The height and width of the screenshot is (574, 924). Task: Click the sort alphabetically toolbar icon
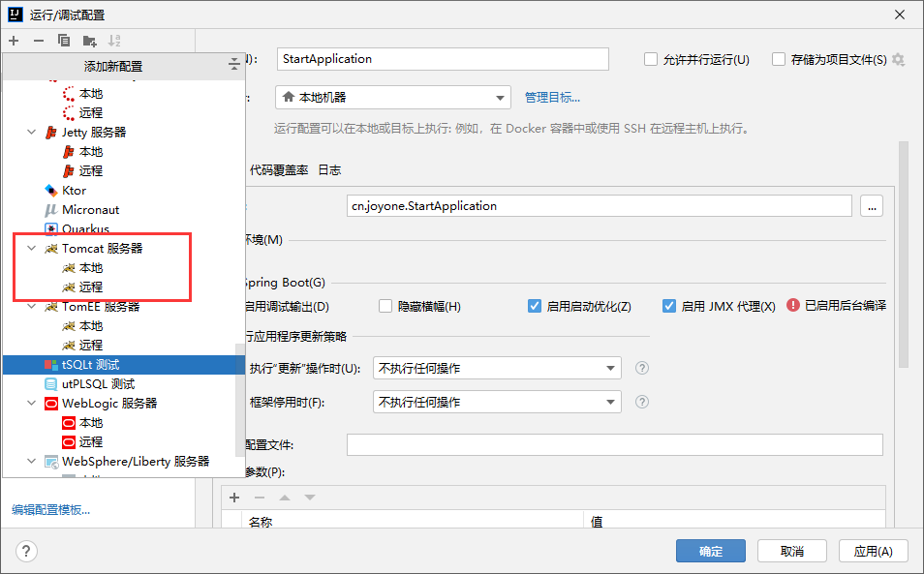click(114, 40)
